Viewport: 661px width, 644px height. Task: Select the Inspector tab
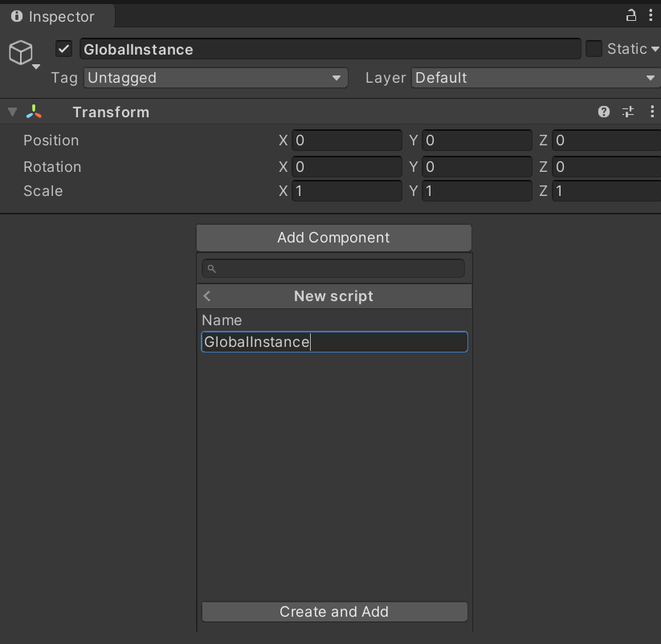click(x=55, y=16)
